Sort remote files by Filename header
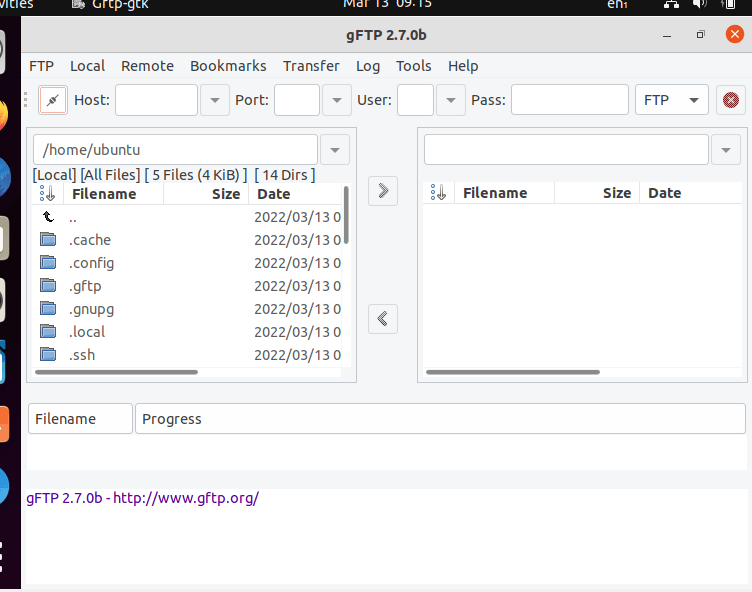Screen dimensions: 752x592 click(505, 193)
